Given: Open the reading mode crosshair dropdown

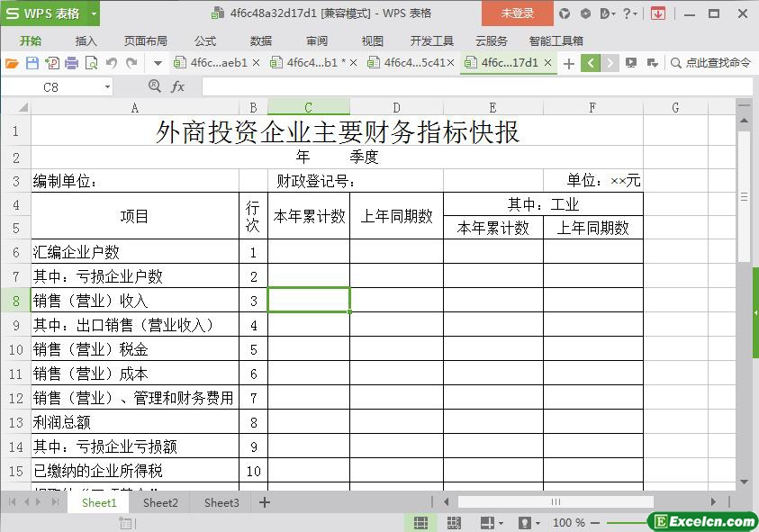Looking at the screenshot, I should tap(501, 523).
